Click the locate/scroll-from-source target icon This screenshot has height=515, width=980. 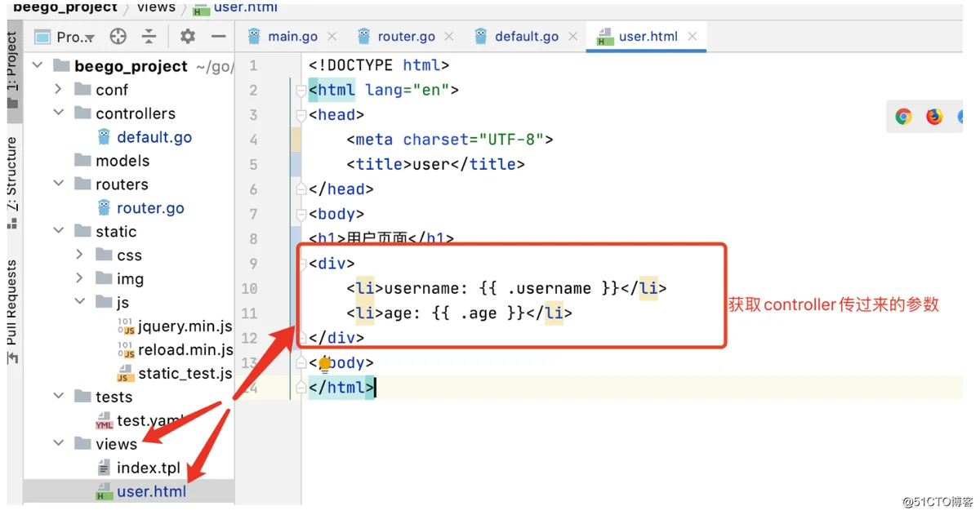(118, 37)
